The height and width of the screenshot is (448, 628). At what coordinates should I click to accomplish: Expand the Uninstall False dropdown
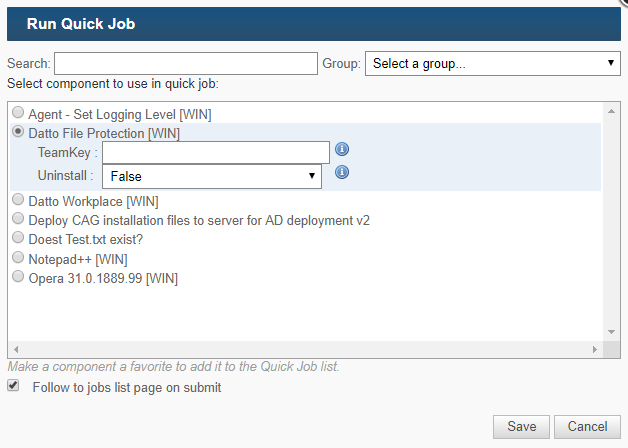(212, 176)
